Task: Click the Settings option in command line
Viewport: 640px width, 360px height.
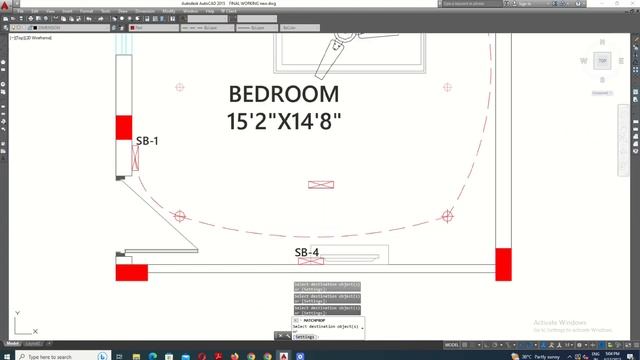Action: (305, 337)
